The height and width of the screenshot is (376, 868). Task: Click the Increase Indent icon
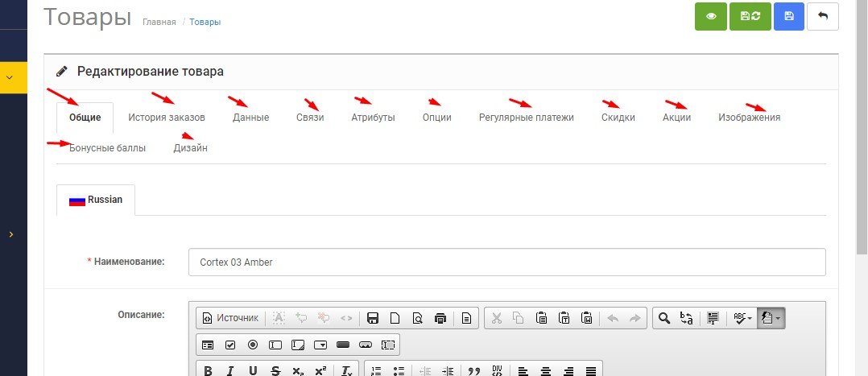tap(448, 370)
